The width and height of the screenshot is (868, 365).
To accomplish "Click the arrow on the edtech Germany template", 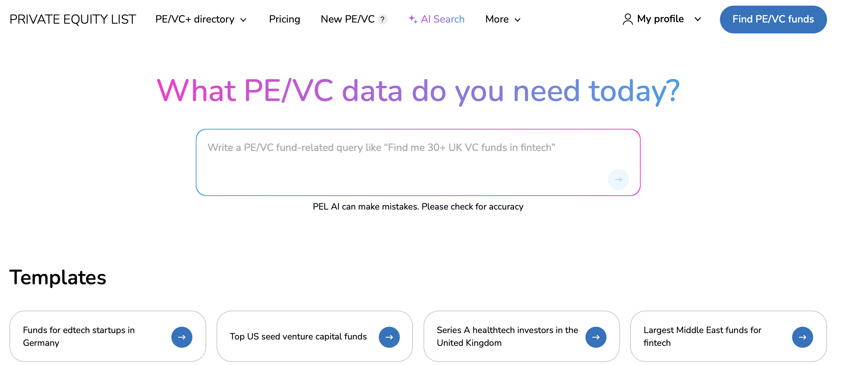I will point(182,337).
